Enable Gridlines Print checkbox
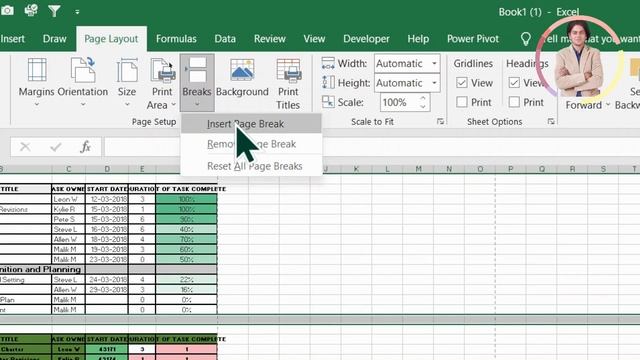 tap(462, 102)
